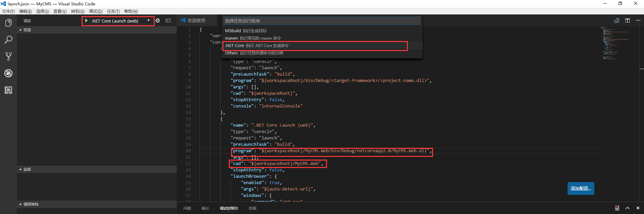Click the "windows": { line
This screenshot has width=644, height=214.
click(x=256, y=196)
